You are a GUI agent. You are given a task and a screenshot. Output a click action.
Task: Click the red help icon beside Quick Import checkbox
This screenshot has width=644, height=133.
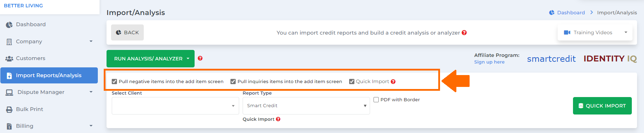tap(393, 82)
